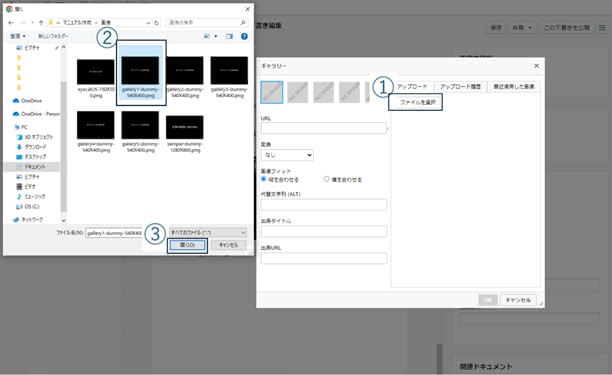Click キャンセル in the ギャラリー dialog

[x=518, y=300]
